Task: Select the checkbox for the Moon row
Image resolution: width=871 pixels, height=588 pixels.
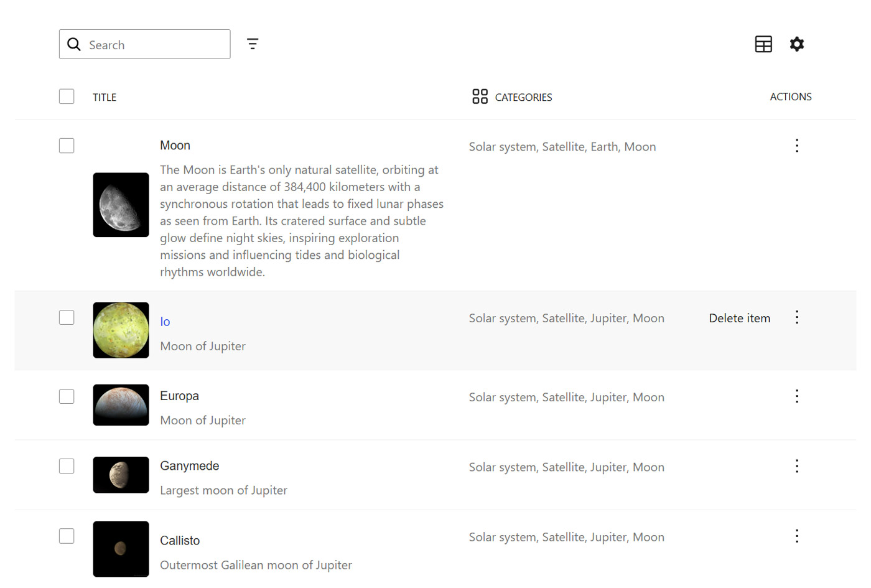Action: tap(66, 145)
